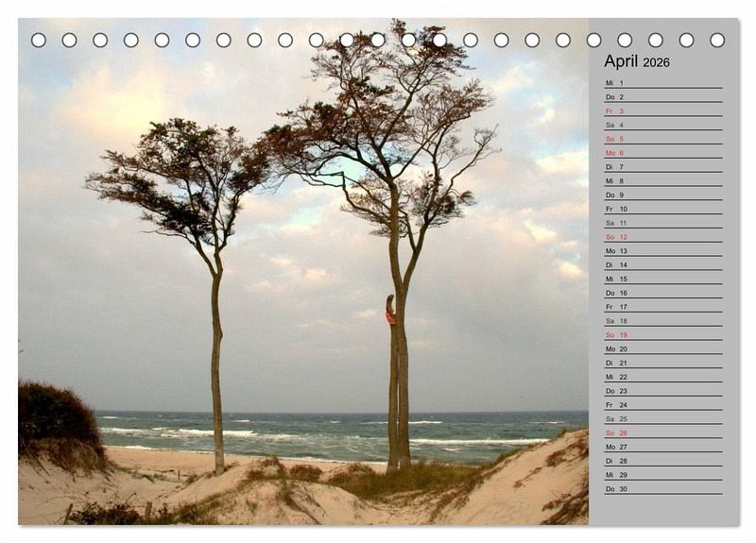Select the Do 30 date row
Screen dimensions: 756x543
[662, 489]
